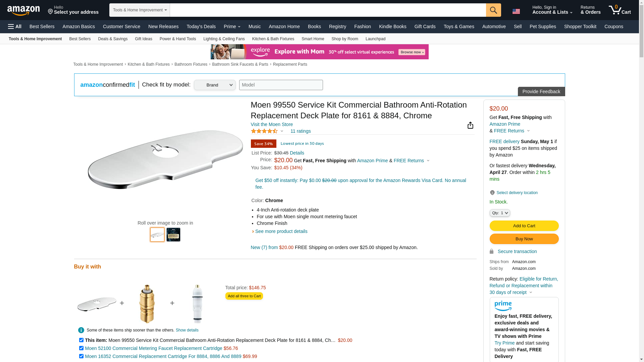Open Today's Deals in the navigation bar
This screenshot has width=644, height=362.
pyautogui.click(x=201, y=26)
